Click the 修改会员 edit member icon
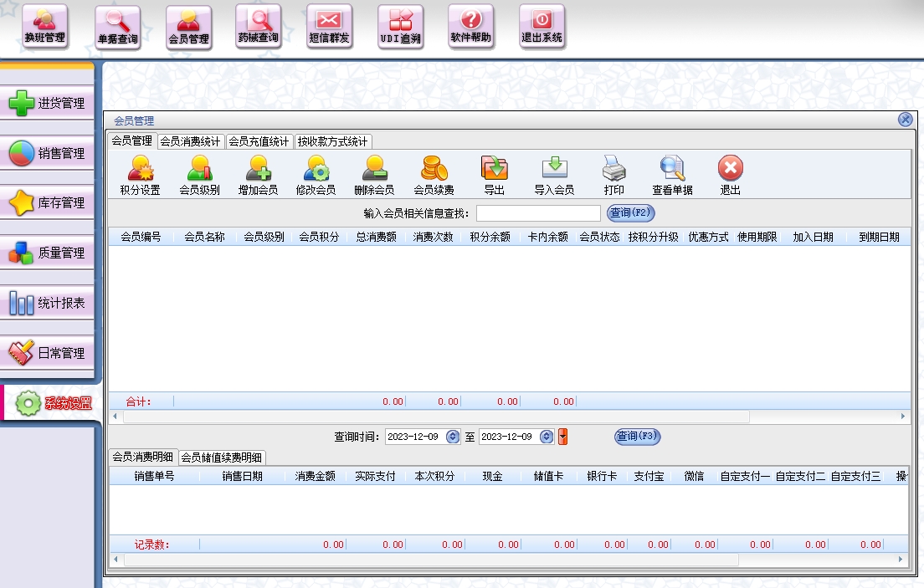This screenshot has width=924, height=588. [316, 169]
